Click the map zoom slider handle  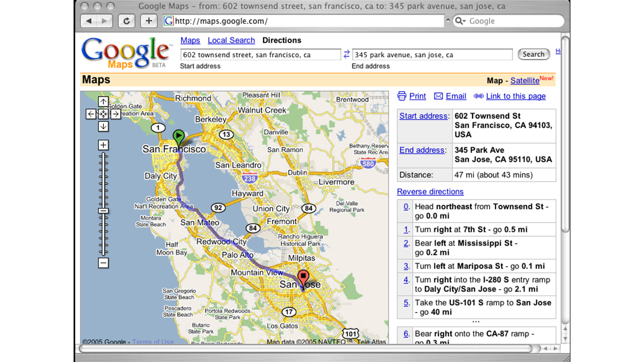pyautogui.click(x=103, y=210)
